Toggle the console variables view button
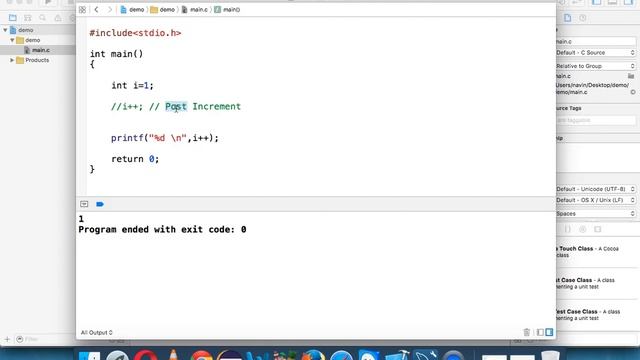 tap(84, 204)
